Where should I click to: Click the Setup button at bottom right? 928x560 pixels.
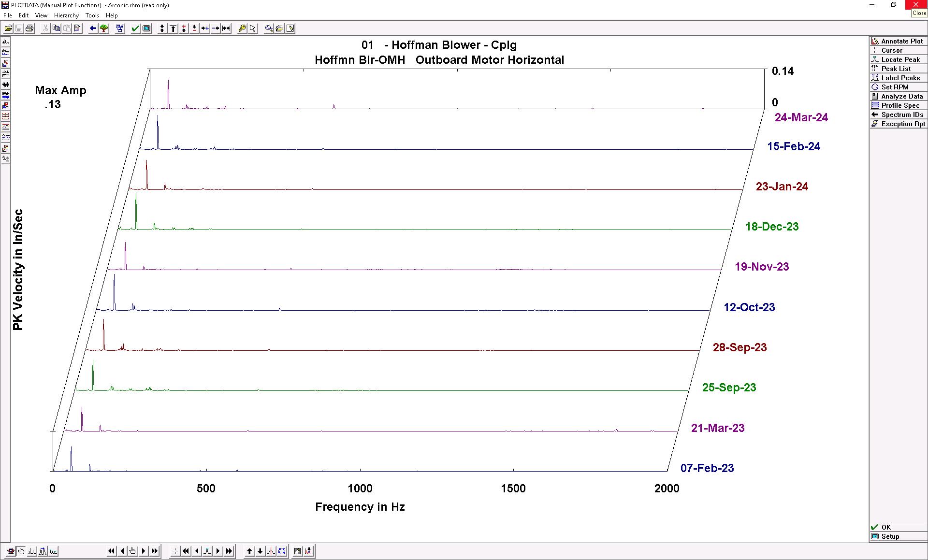(890, 536)
